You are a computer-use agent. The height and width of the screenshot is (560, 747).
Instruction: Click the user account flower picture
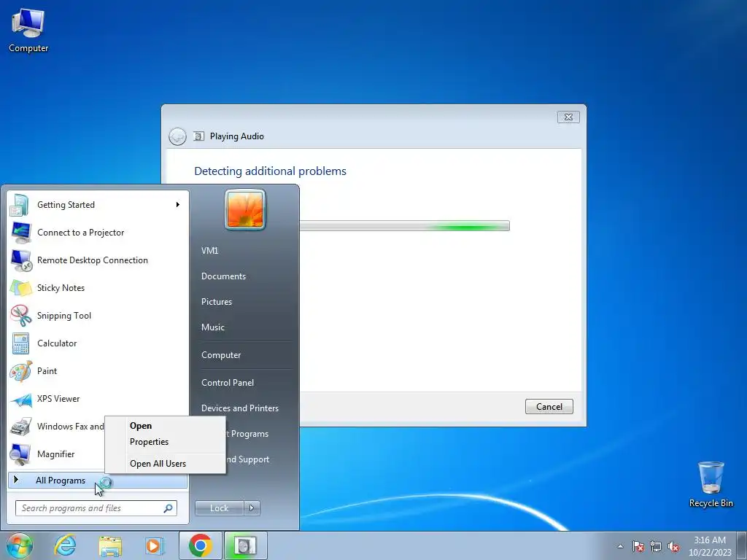245,209
